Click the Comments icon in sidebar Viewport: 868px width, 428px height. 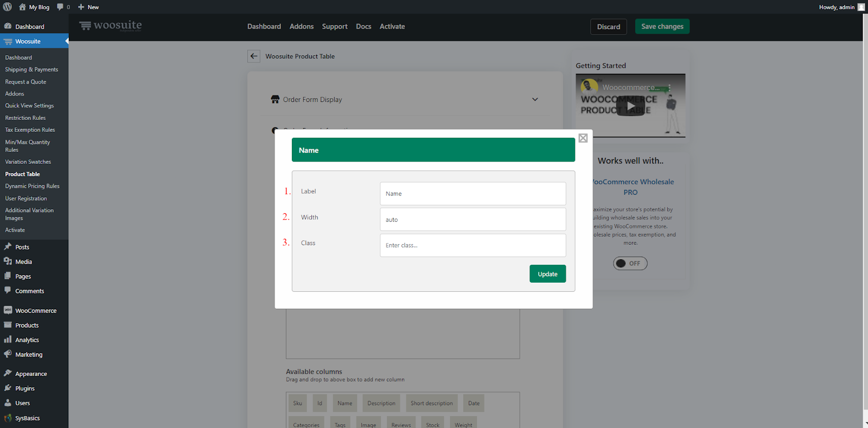click(x=8, y=291)
